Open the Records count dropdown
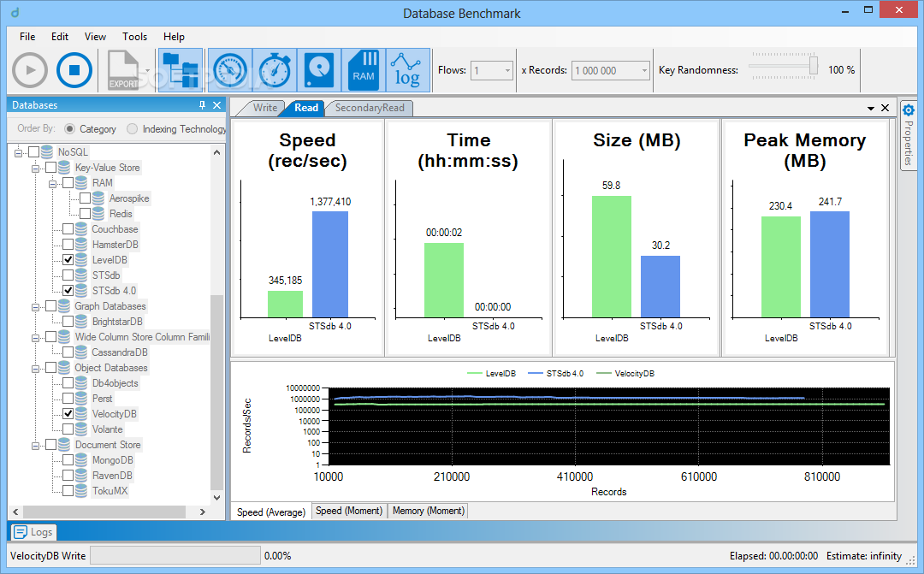The height and width of the screenshot is (574, 924). point(644,71)
